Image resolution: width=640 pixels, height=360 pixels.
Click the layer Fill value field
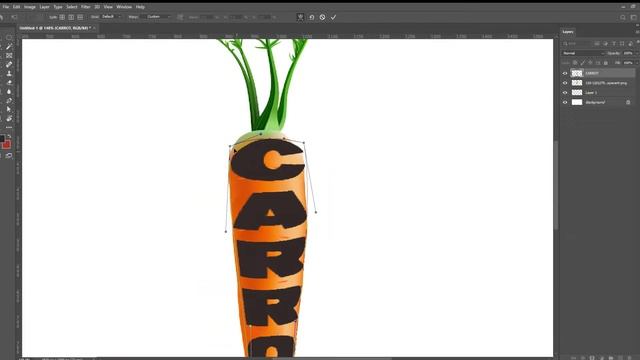pyautogui.click(x=629, y=62)
